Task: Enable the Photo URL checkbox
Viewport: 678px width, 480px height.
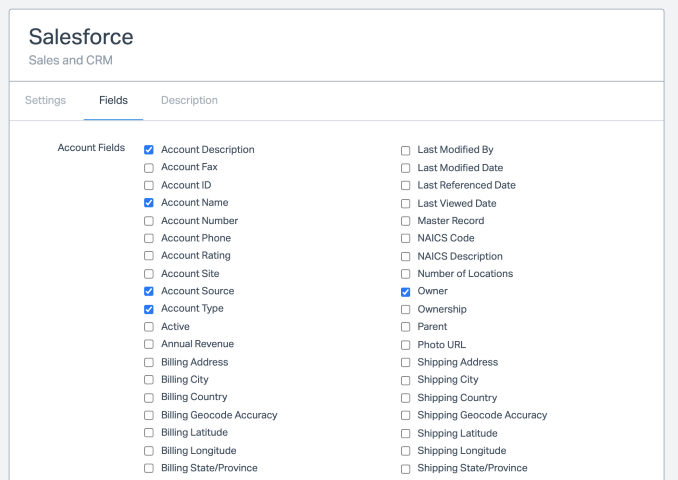Action: [406, 345]
